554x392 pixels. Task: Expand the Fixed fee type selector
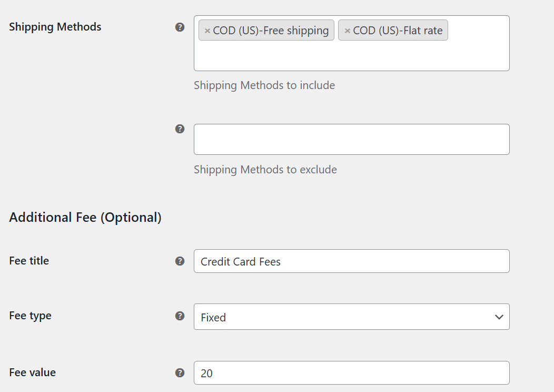point(351,317)
